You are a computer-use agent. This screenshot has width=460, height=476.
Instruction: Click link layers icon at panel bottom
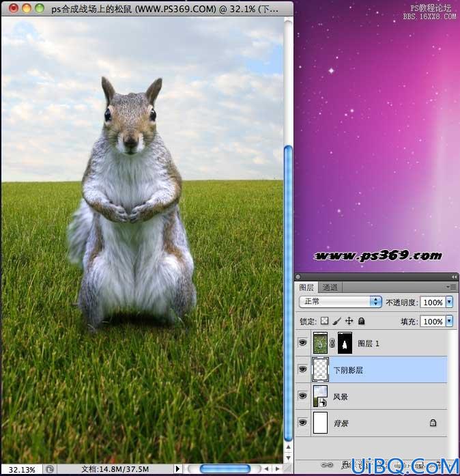[327, 465]
